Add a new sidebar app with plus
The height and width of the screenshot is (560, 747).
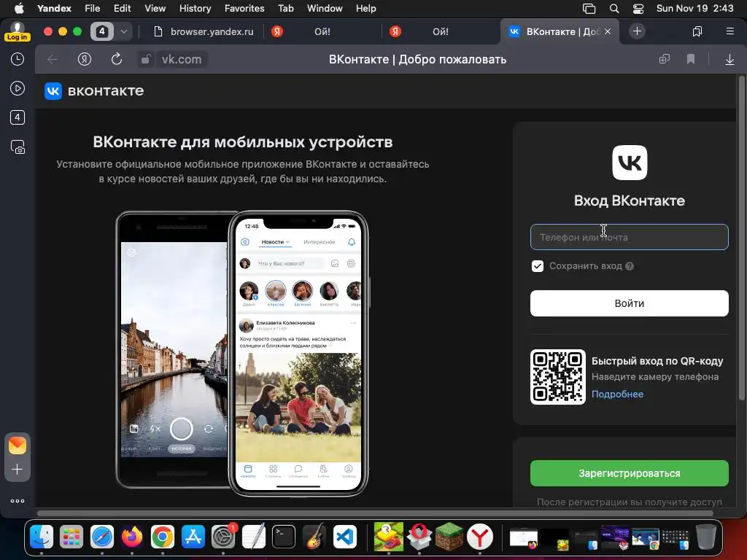(18, 470)
